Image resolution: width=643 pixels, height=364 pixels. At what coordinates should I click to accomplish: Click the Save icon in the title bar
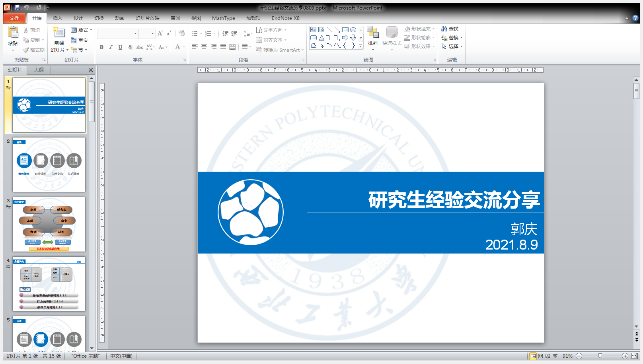(x=17, y=8)
